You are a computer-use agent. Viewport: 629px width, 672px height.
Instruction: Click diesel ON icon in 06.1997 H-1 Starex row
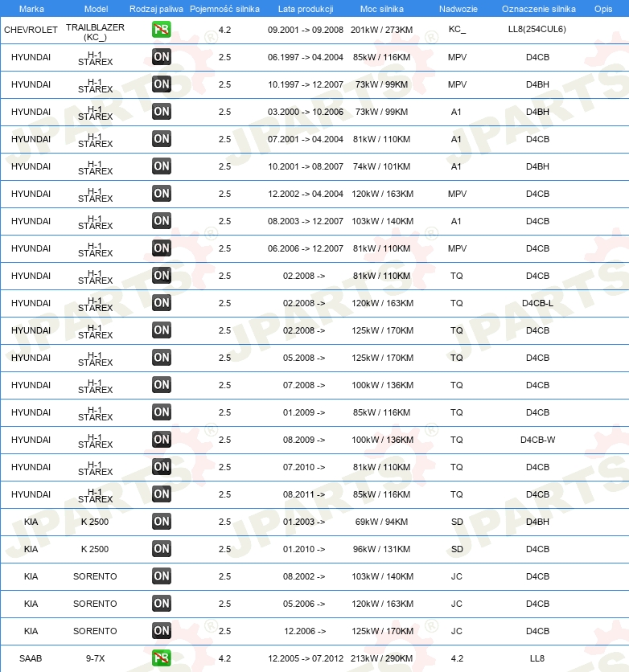tap(162, 57)
